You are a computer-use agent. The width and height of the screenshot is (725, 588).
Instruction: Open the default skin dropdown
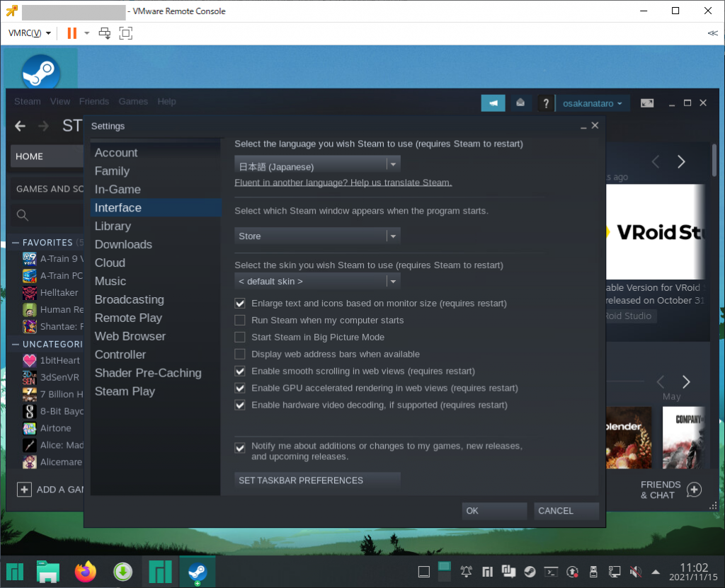317,281
